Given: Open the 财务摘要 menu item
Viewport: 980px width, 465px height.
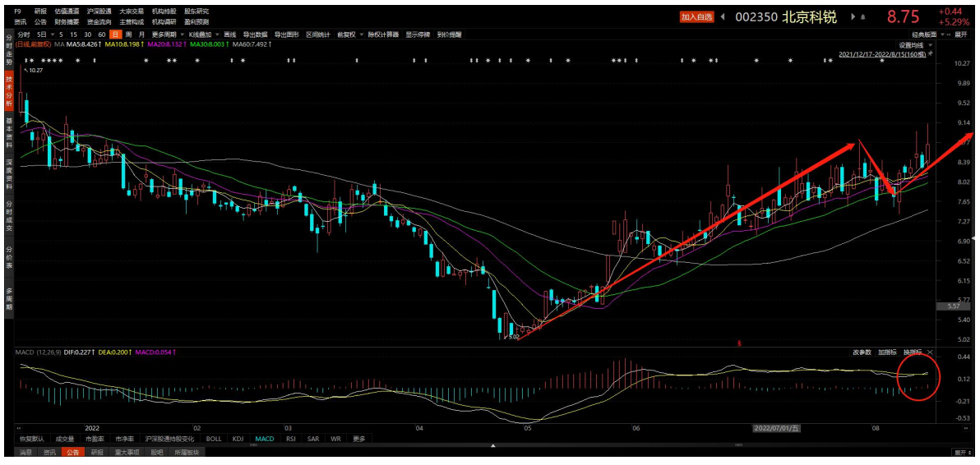Looking at the screenshot, I should [x=67, y=22].
